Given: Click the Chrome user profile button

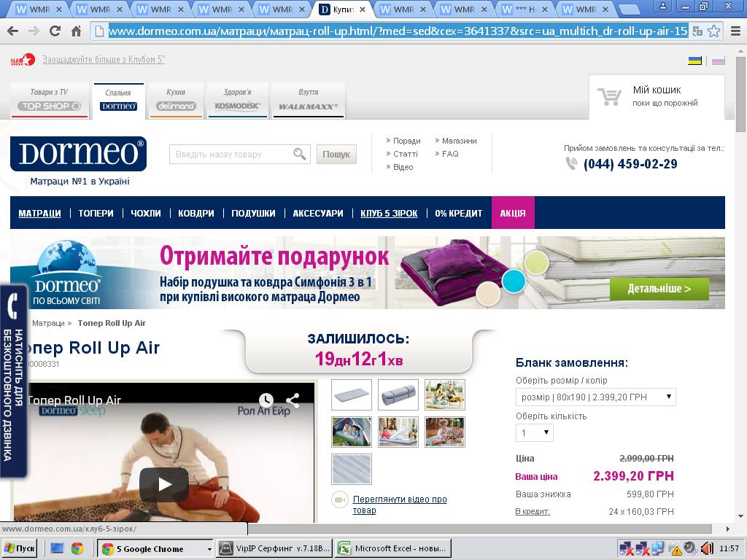Looking at the screenshot, I should pyautogui.click(x=662, y=6).
